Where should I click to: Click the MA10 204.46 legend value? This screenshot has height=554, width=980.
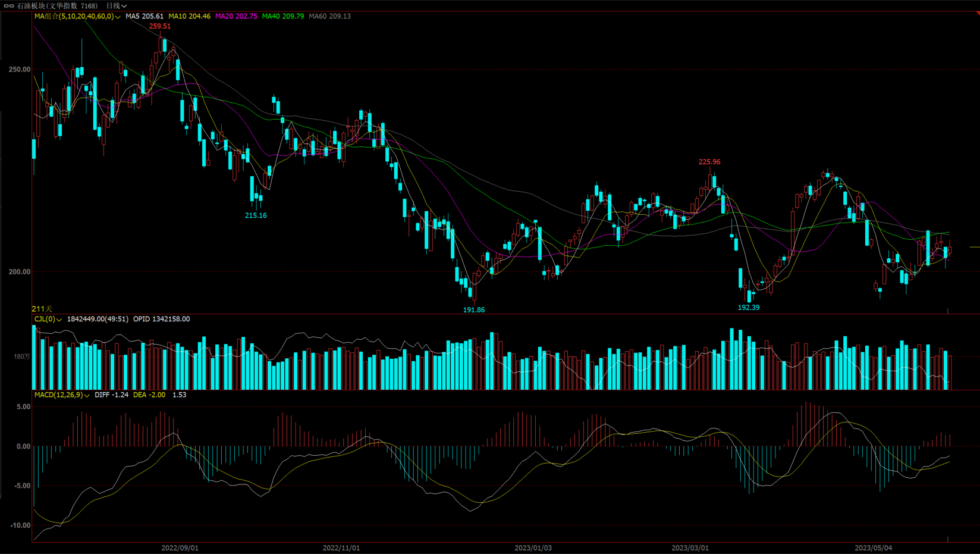click(x=189, y=16)
